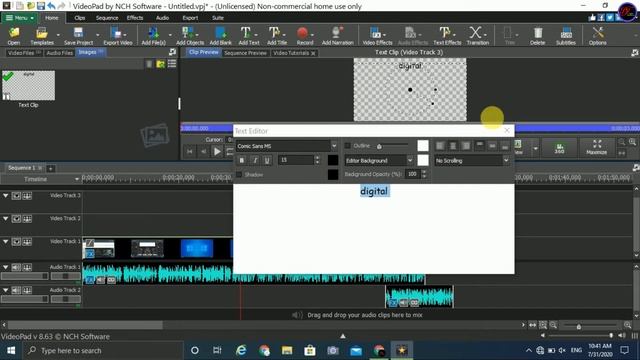The width and height of the screenshot is (640, 360).
Task: Open the No Scrolling dropdown
Action: coord(506,160)
